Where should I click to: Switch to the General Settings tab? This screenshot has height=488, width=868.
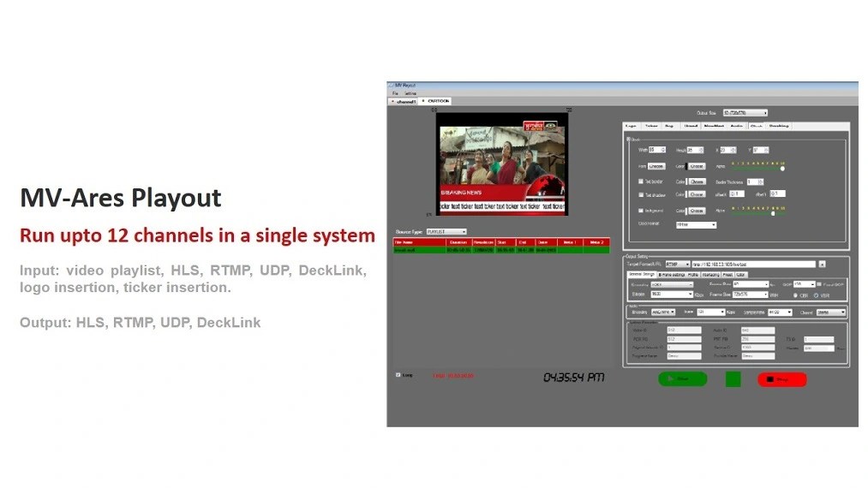tap(642, 275)
